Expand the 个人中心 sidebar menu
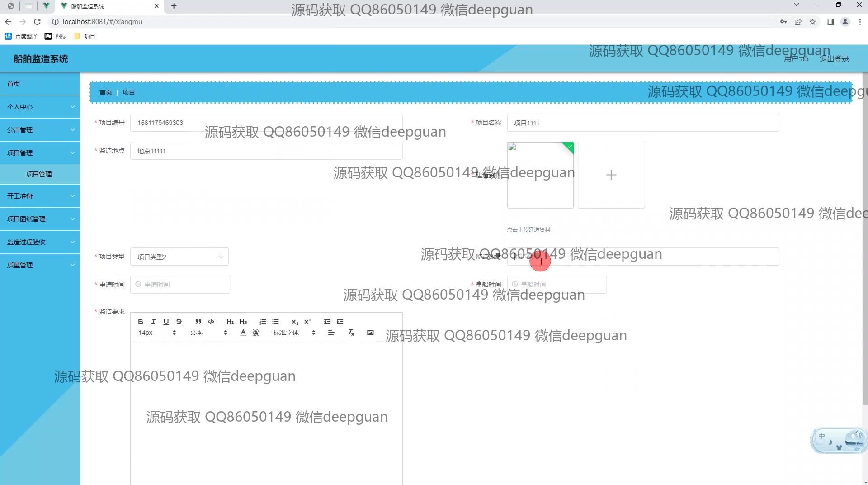Screen dimensions: 868x485 click(40, 107)
